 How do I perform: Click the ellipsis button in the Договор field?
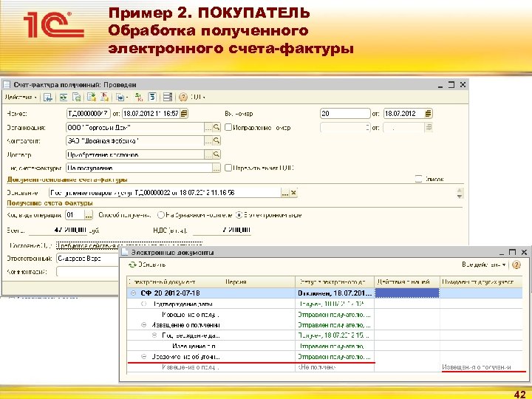click(208, 154)
